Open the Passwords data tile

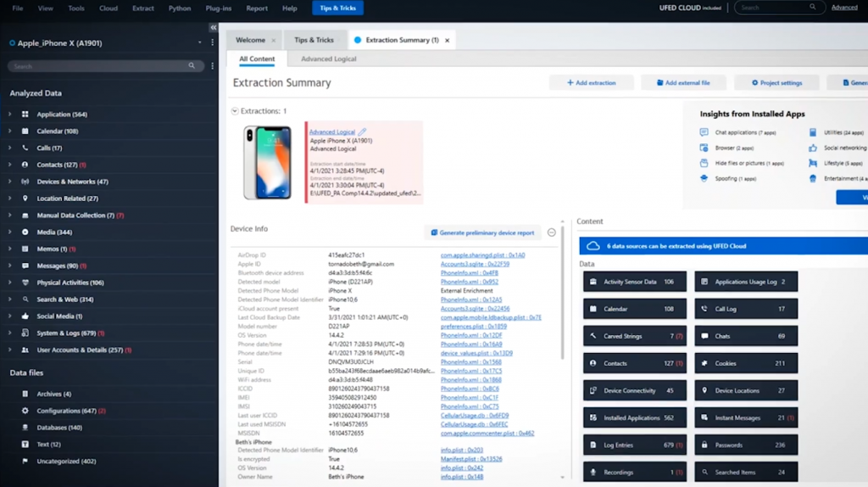746,445
